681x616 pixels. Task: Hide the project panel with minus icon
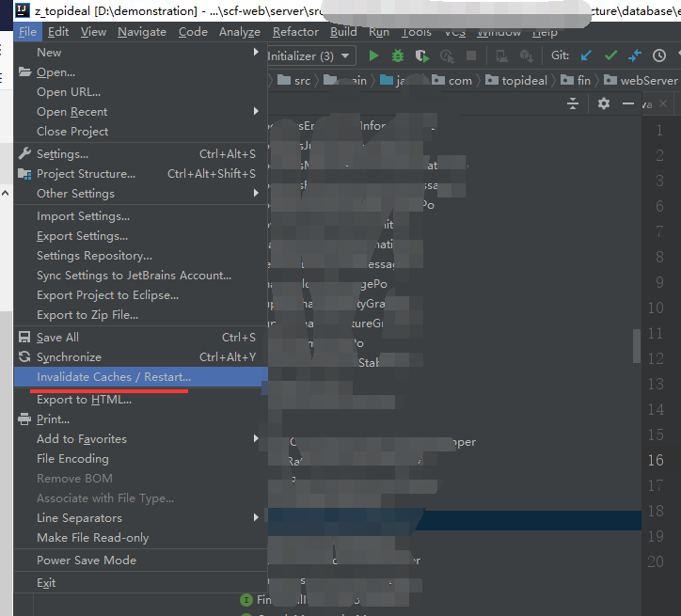click(628, 103)
